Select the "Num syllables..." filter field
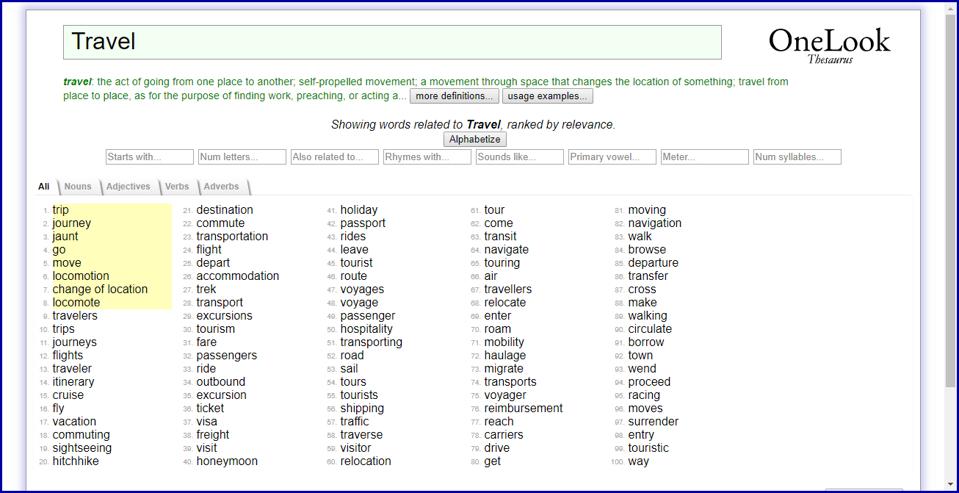 tap(797, 157)
